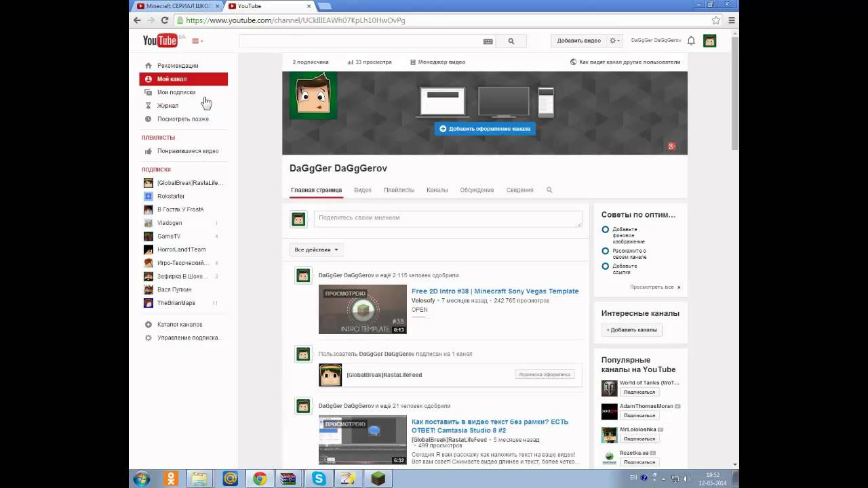Open Free 2D Intro #38 video title link
This screenshot has width=868, height=488.
[x=495, y=291]
